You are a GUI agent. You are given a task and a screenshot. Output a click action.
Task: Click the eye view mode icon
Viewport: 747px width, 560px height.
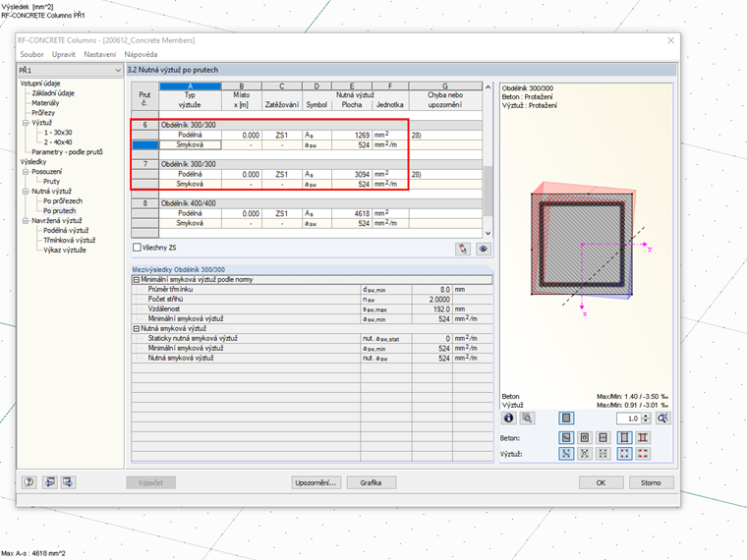(483, 249)
